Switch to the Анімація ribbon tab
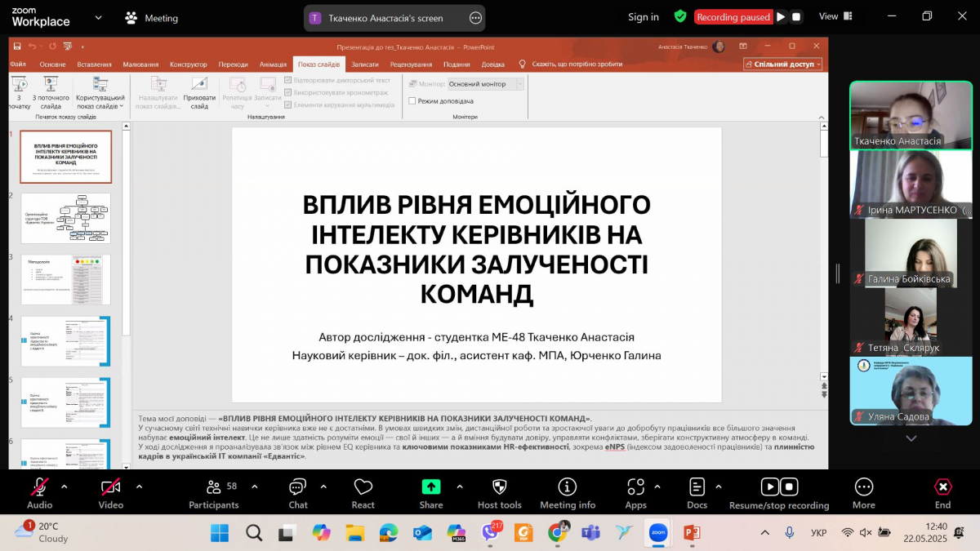Image resolution: width=980 pixels, height=551 pixels. tap(272, 63)
